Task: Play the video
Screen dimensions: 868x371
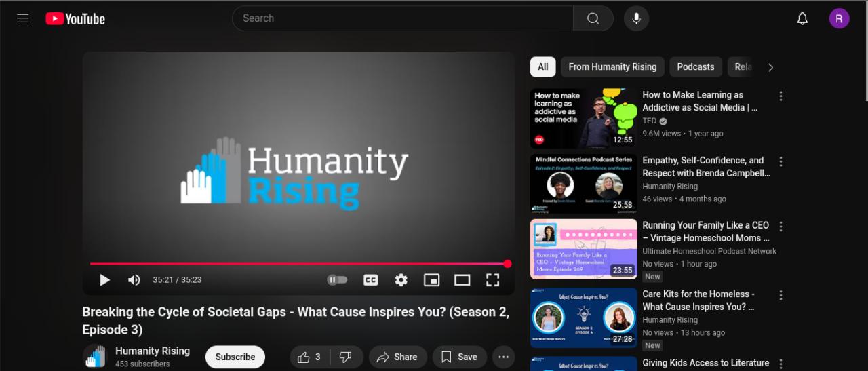Action: [105, 279]
